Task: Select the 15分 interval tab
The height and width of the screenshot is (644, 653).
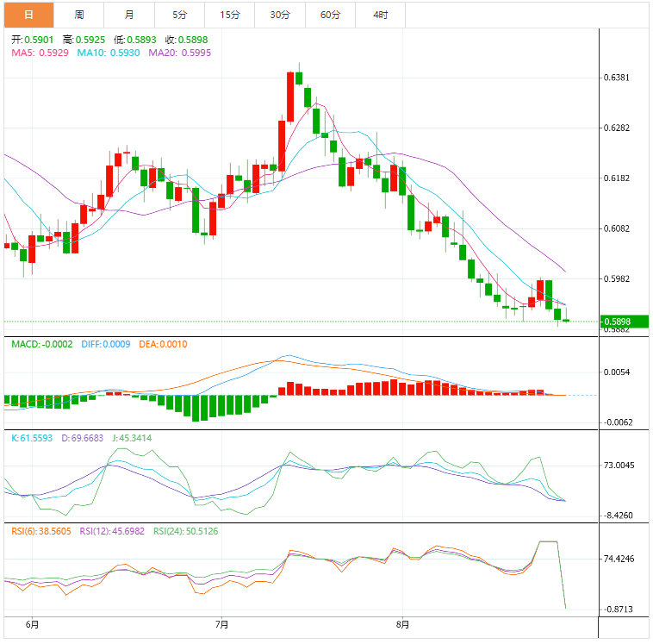Action: pyautogui.click(x=230, y=15)
